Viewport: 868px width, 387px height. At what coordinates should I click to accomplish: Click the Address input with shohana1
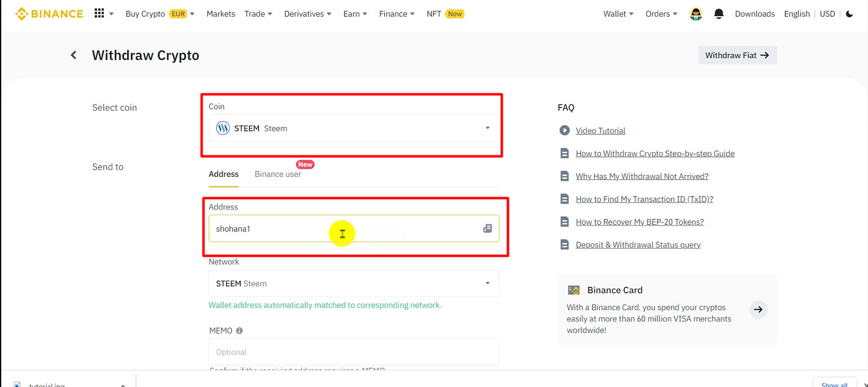(354, 229)
